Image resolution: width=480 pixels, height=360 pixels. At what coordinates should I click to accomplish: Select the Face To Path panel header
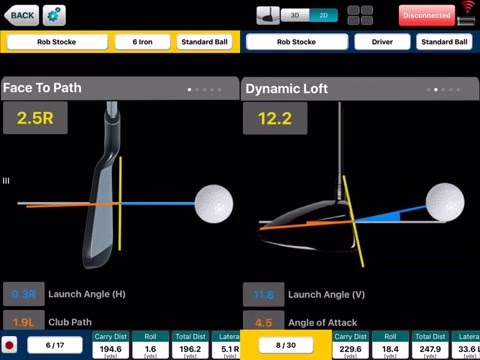(120, 88)
